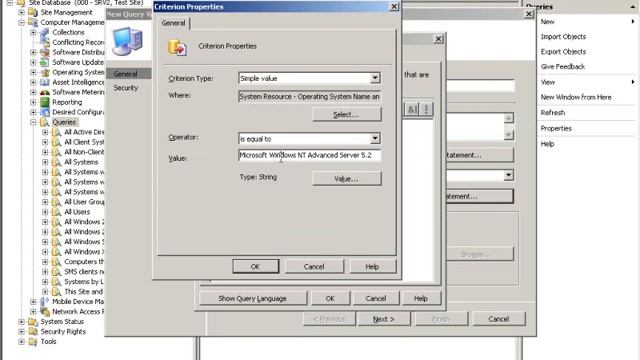This screenshot has width=640, height=360.
Task: Select the General tab in Criterion Properties
Action: pos(173,23)
